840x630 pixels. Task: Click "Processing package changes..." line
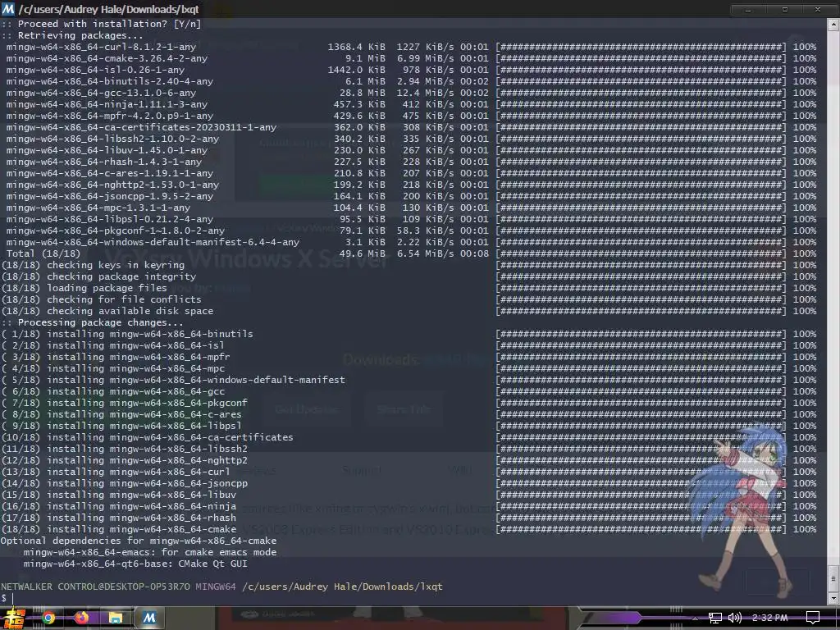pyautogui.click(x=92, y=322)
